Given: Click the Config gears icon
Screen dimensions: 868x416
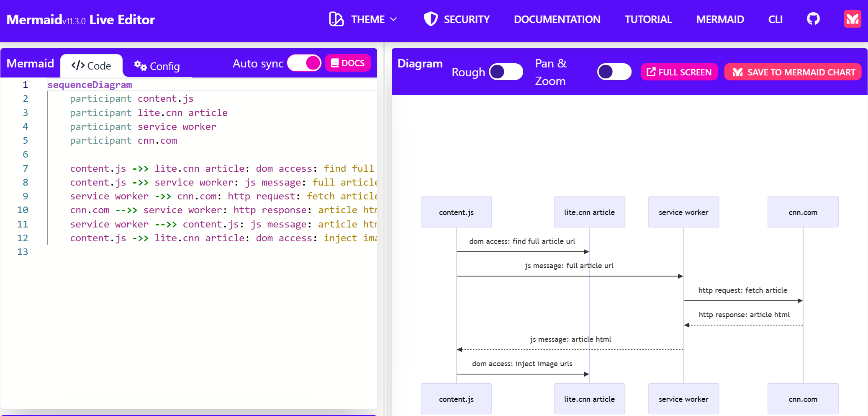Looking at the screenshot, I should [x=140, y=66].
